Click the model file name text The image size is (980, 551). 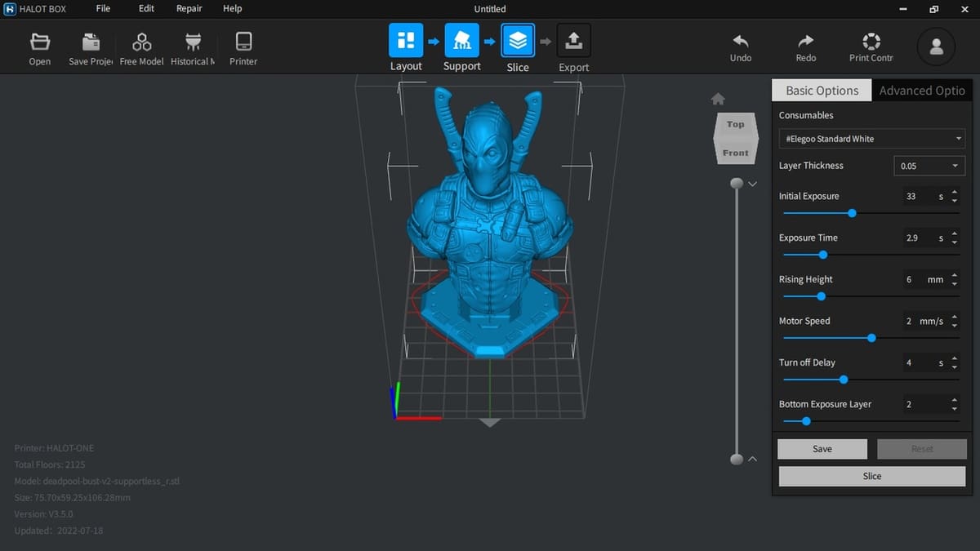[x=97, y=481]
